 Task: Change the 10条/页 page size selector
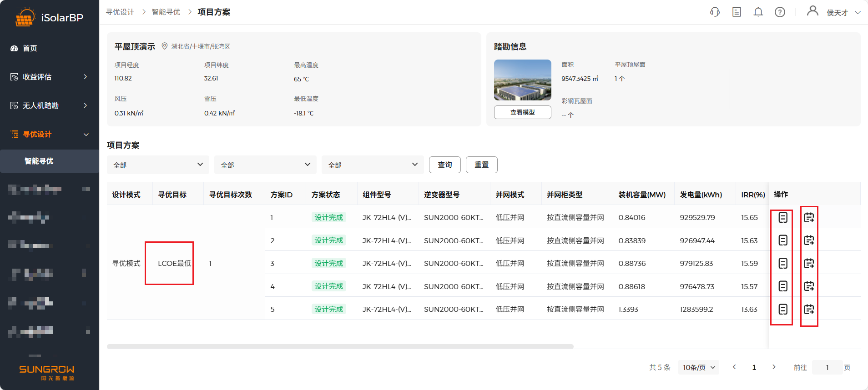pos(698,367)
